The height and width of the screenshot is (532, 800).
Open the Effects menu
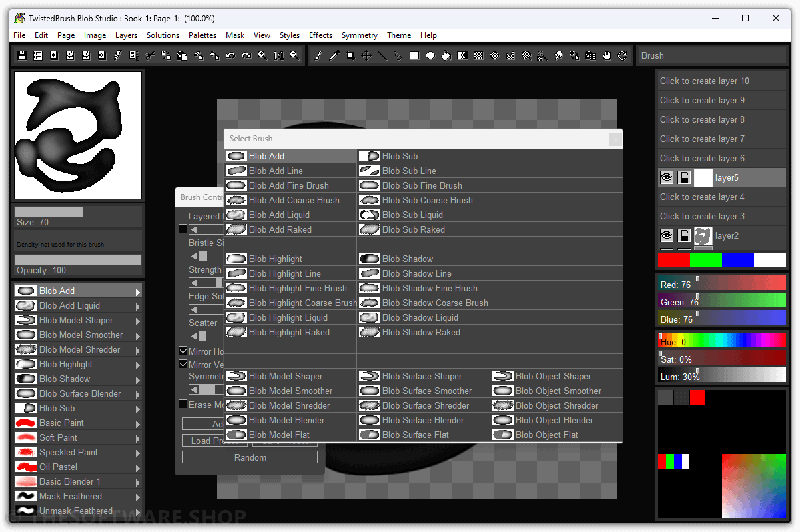(x=320, y=35)
